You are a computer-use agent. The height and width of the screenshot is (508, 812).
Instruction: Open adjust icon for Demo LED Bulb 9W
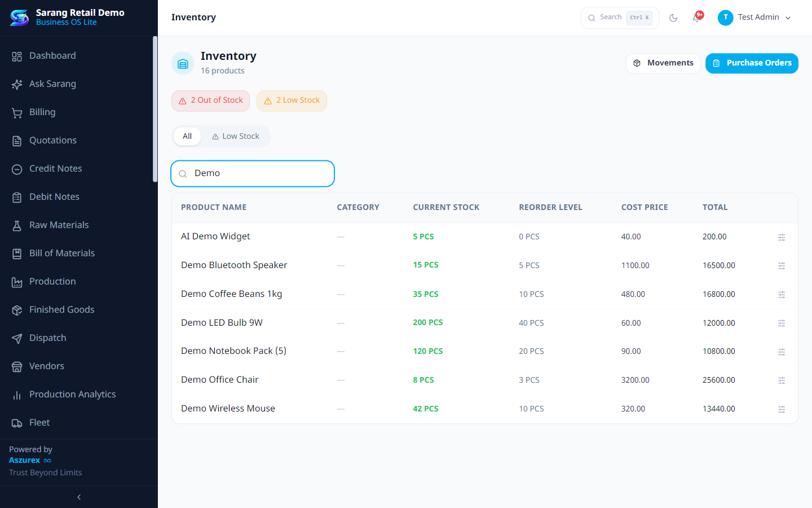782,323
